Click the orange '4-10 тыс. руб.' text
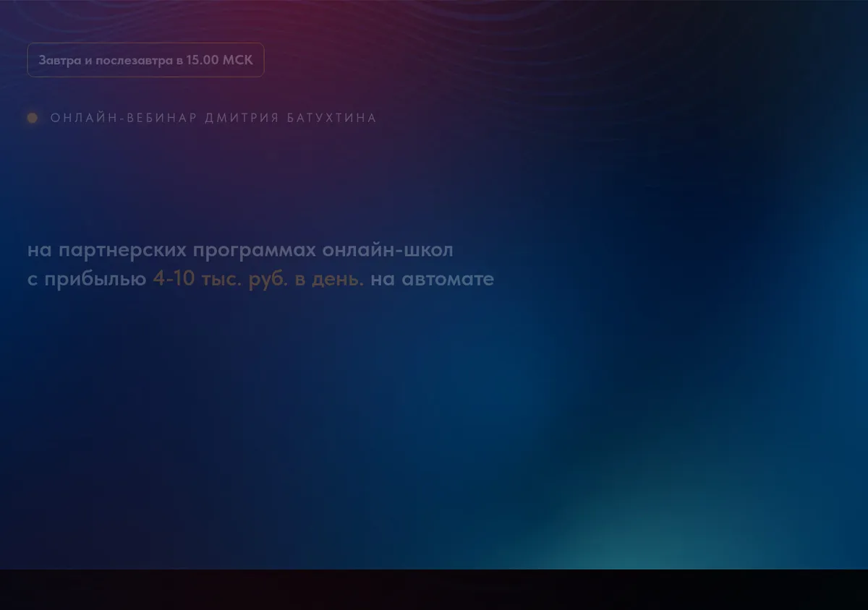Screen dimensions: 868x610 coord(220,279)
